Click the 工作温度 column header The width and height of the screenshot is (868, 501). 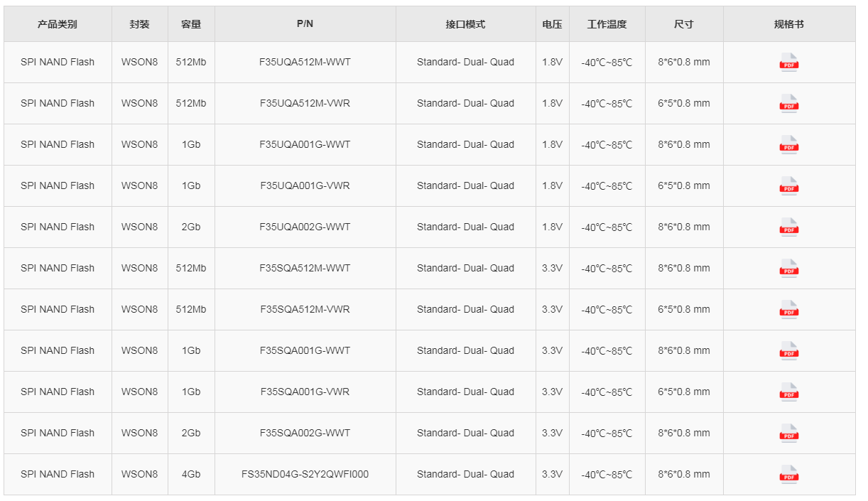pyautogui.click(x=607, y=24)
